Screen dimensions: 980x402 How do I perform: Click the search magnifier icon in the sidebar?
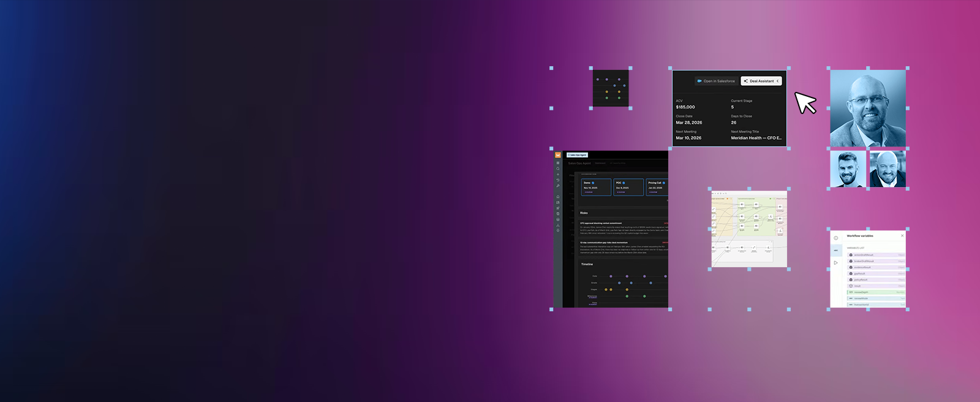[x=558, y=169]
